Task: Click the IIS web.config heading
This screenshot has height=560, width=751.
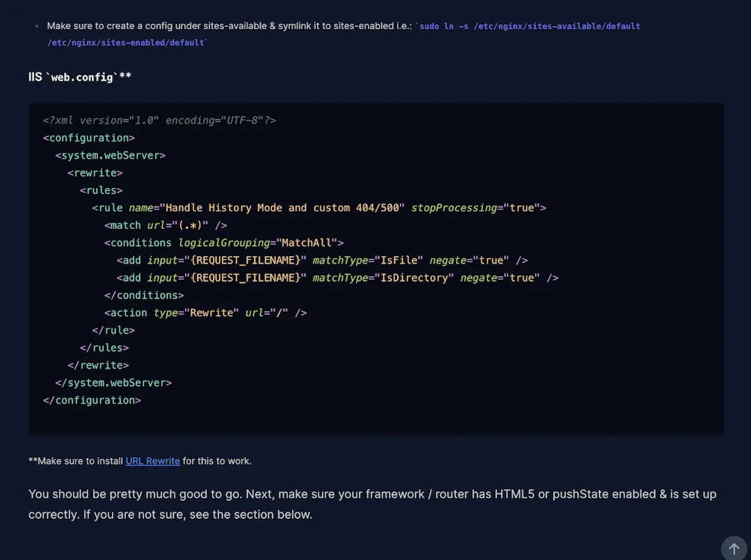Action: [80, 77]
